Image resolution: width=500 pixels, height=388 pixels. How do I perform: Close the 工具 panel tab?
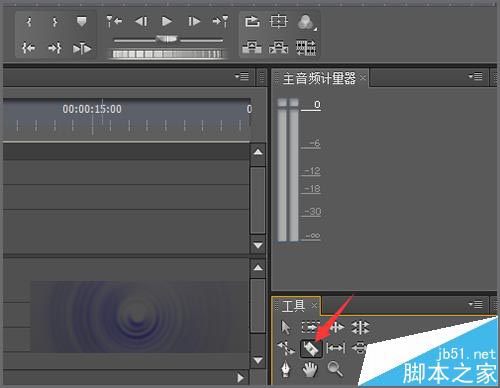point(314,305)
